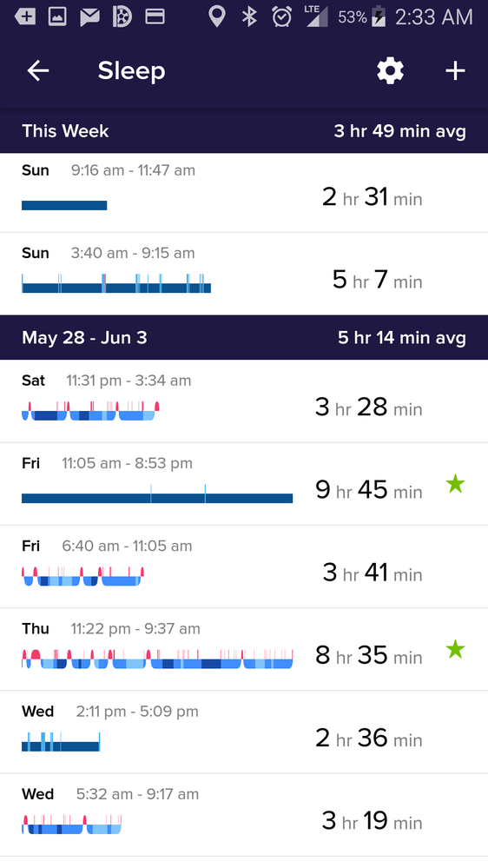Open Sunday 3:40 am - 9:15 am sleep log
This screenshot has height=868, width=488.
point(244,274)
